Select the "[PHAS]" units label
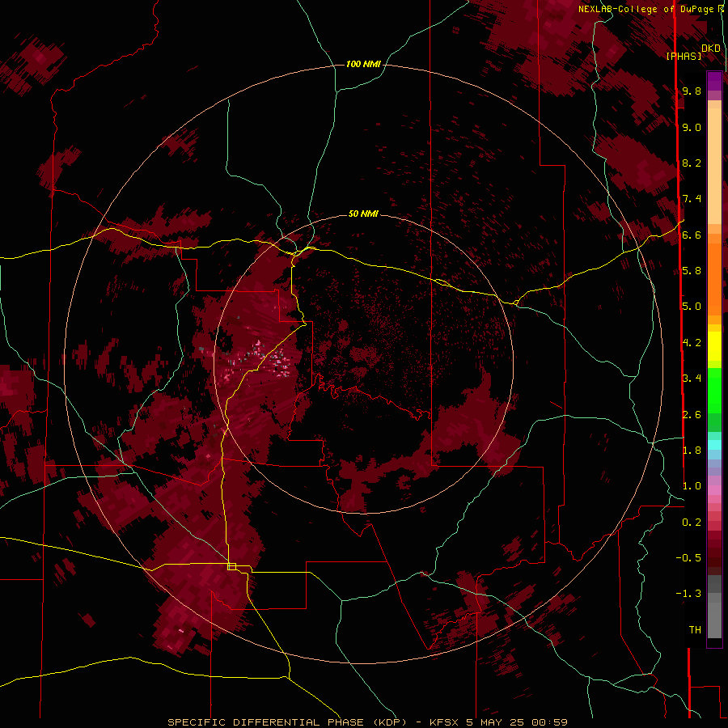Viewport: 728px width, 728px height. pos(684,56)
